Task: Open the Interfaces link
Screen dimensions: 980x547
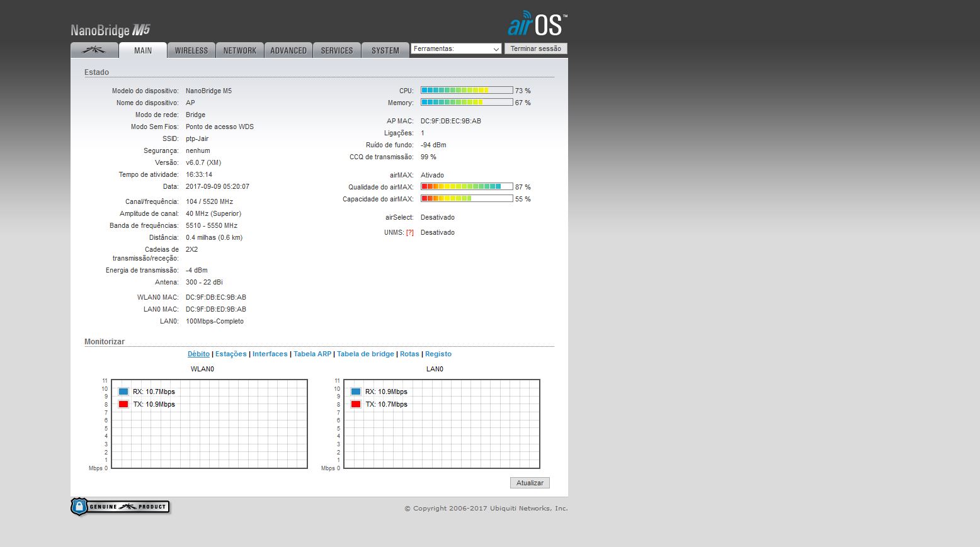Action: click(270, 354)
